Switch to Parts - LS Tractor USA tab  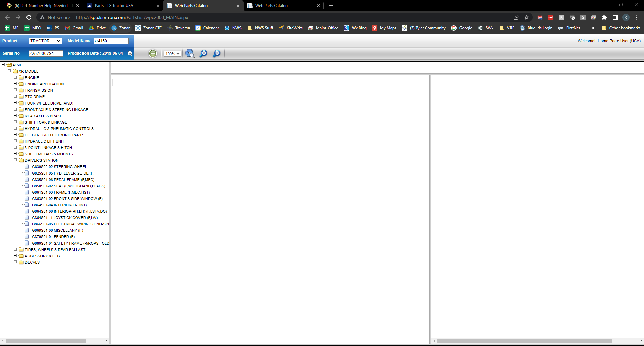114,6
